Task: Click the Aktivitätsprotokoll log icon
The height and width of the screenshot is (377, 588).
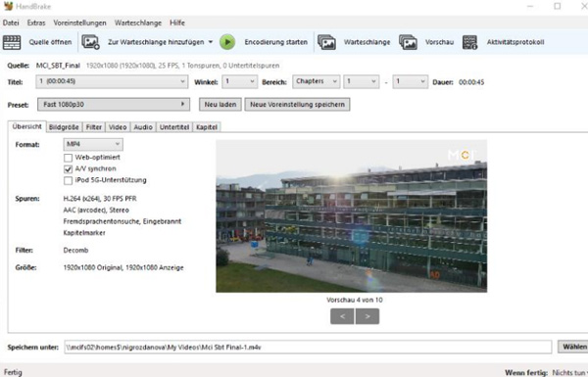Action: [x=469, y=42]
